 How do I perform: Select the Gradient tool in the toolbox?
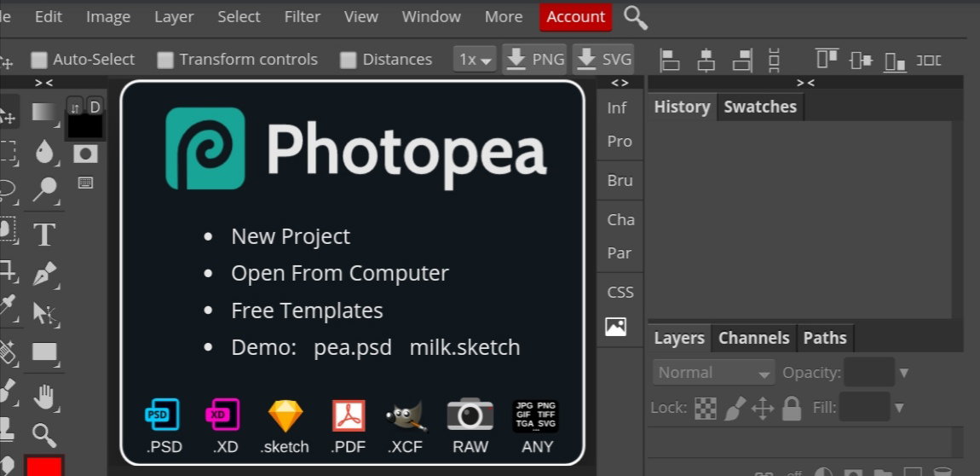click(44, 112)
